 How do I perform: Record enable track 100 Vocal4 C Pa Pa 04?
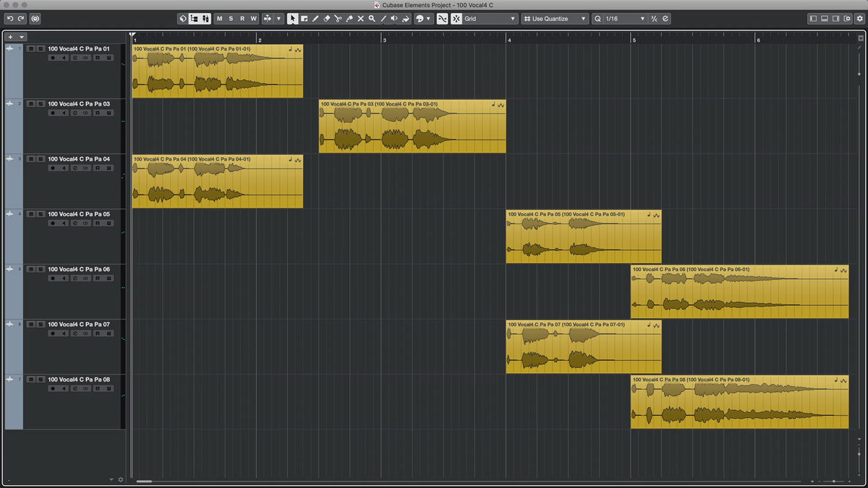(x=53, y=168)
